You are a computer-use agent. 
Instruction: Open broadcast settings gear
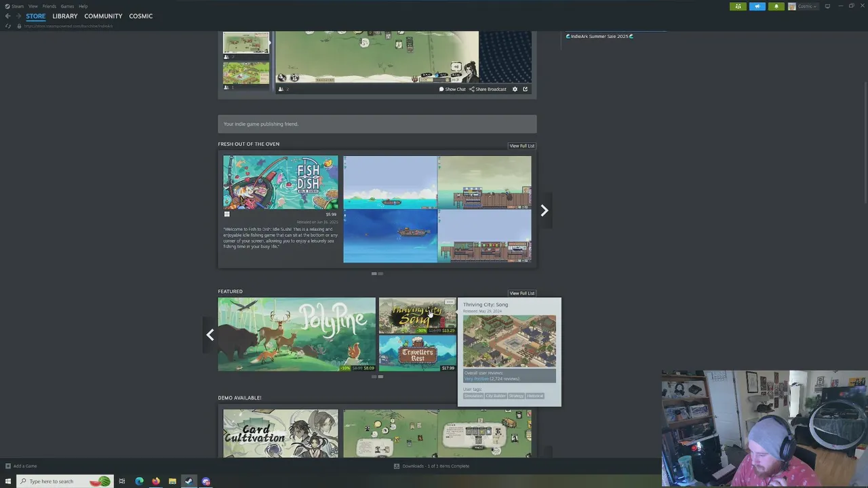(x=515, y=89)
